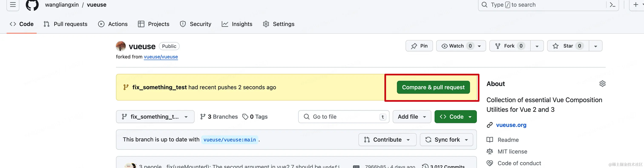Open the fix_something_t... branch selector
644x168 pixels.
coord(155,117)
